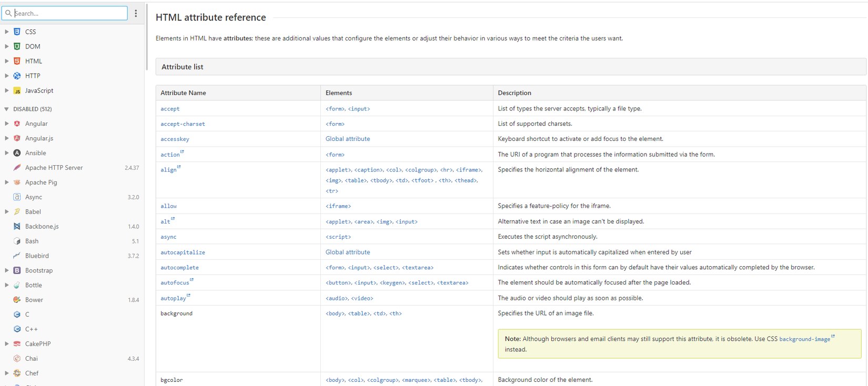The width and height of the screenshot is (868, 386).
Task: Open the three-dot menu beside search
Action: coord(136,13)
